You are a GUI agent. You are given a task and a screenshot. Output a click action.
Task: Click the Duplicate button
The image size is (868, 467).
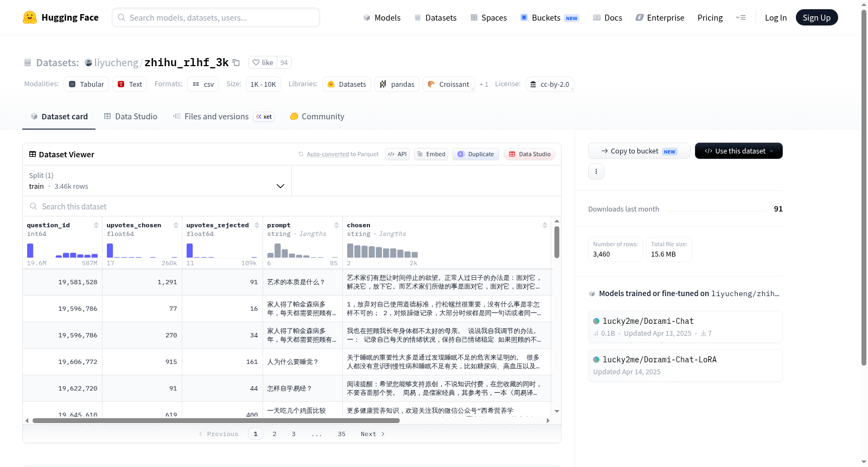coord(476,154)
